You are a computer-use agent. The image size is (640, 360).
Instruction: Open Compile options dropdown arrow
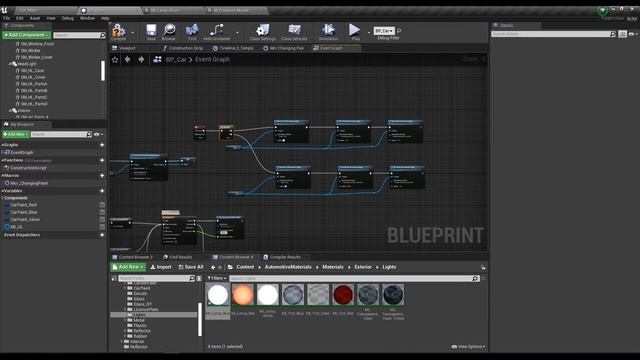click(x=133, y=32)
